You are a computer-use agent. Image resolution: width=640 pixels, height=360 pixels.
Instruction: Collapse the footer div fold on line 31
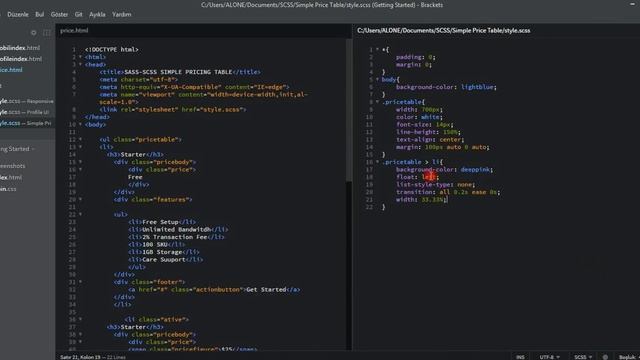80,282
